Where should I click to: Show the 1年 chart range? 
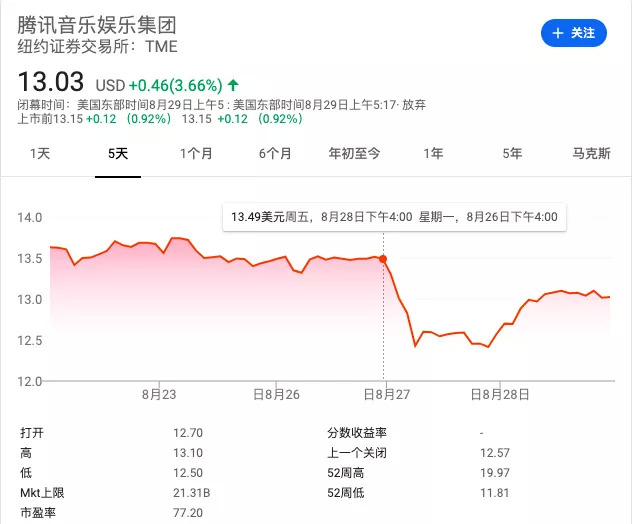[433, 154]
